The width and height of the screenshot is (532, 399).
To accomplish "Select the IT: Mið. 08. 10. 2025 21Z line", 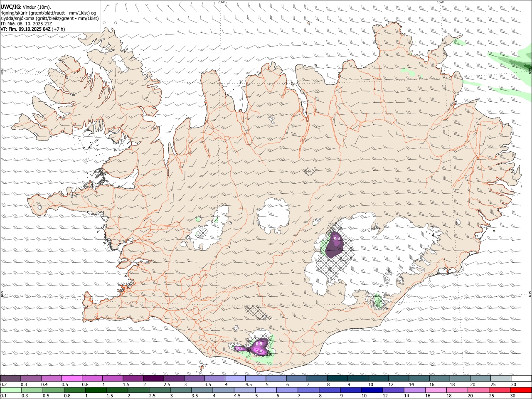I will click(x=26, y=24).
